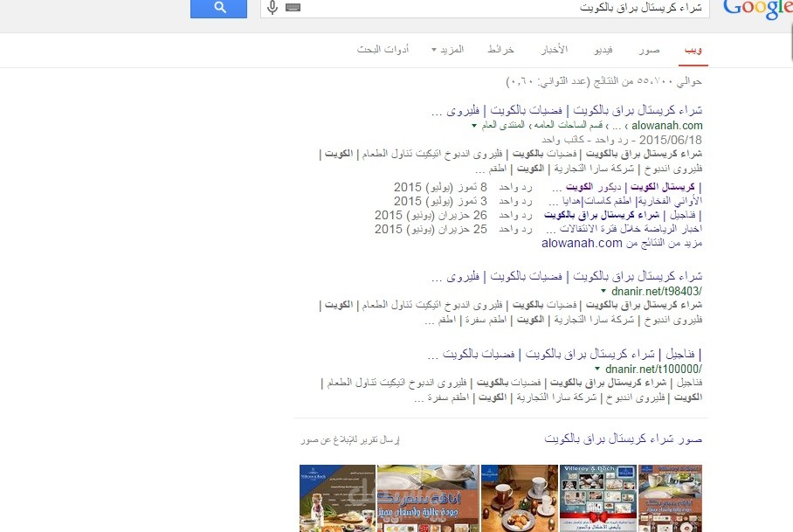Expand arrow next to dnanir.net/t100000/
Image resolution: width=793 pixels, height=532 pixels.
(x=597, y=370)
